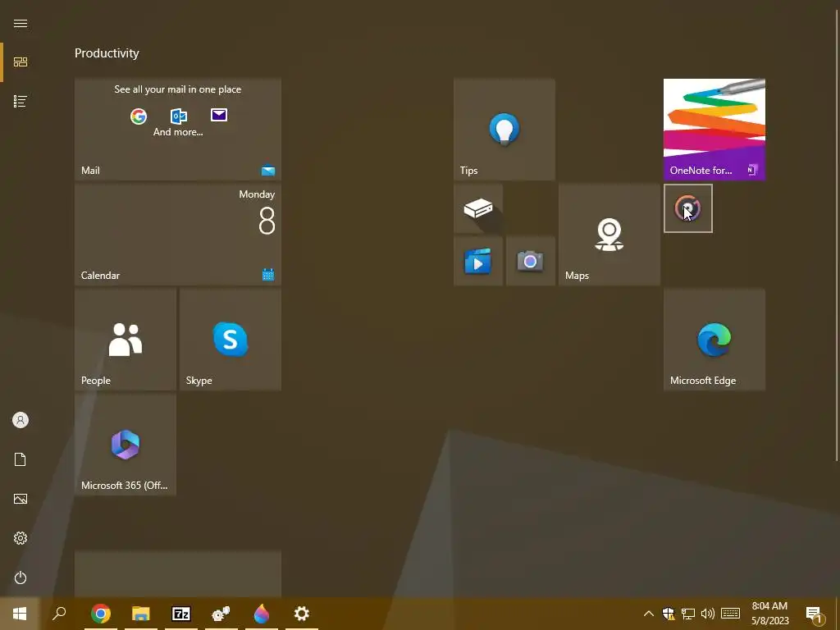Expand the Start menu hamburger button
This screenshot has height=630, width=840.
click(x=21, y=24)
